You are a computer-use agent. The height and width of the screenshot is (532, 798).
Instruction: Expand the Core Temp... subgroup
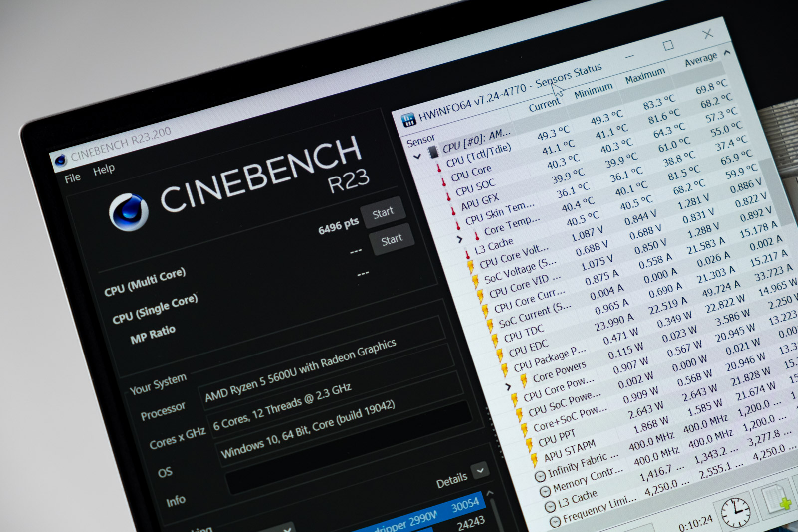(460, 240)
